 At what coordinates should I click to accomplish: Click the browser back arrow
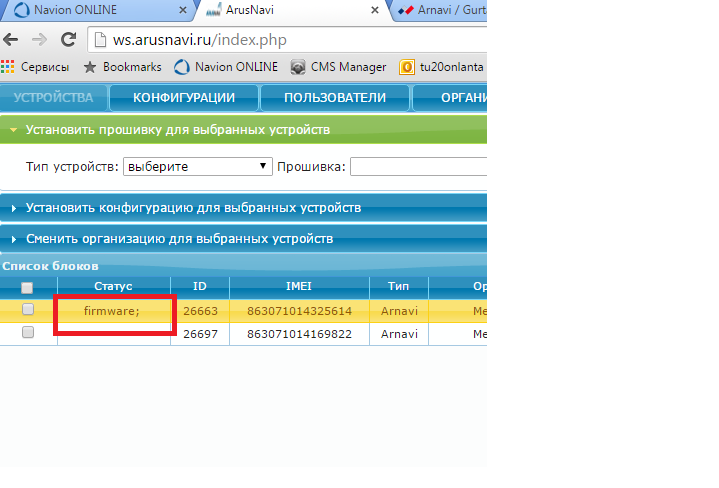[11, 40]
